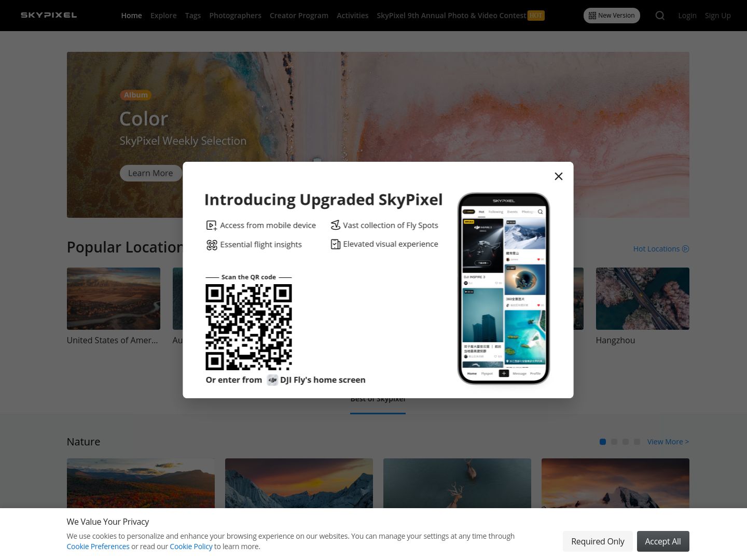Click the Album tag on banner
Viewport: 747px width, 560px height.
click(x=135, y=95)
